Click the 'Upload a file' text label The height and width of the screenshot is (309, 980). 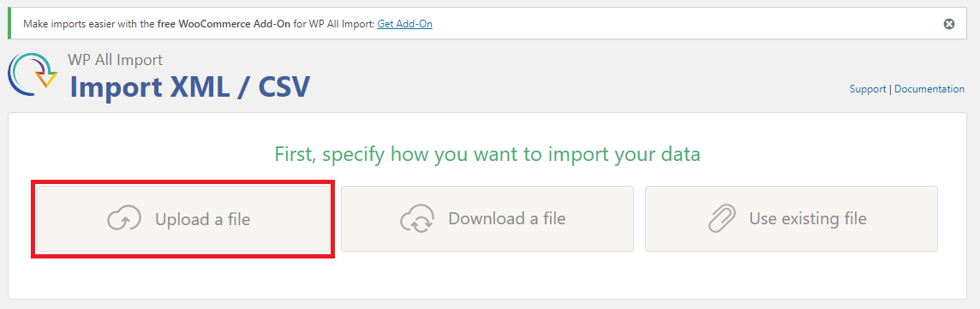(202, 219)
